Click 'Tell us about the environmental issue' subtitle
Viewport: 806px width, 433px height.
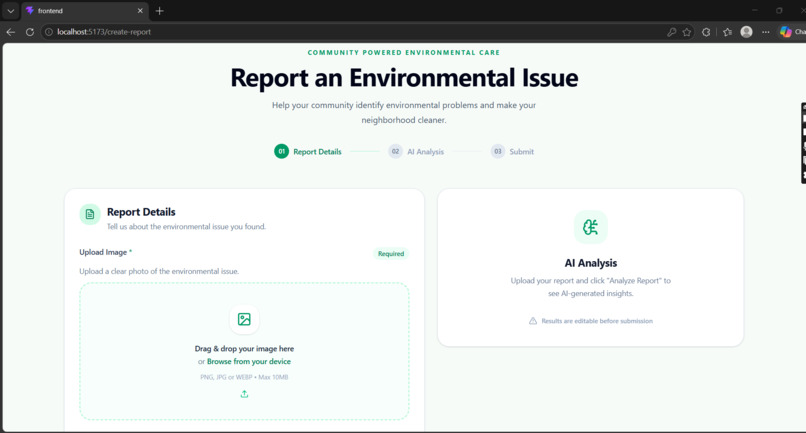pyautogui.click(x=186, y=227)
